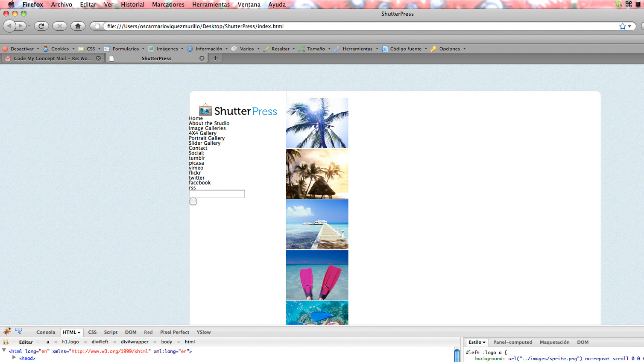Open the Image Galleries link
This screenshot has height=362, width=644.
point(207,128)
